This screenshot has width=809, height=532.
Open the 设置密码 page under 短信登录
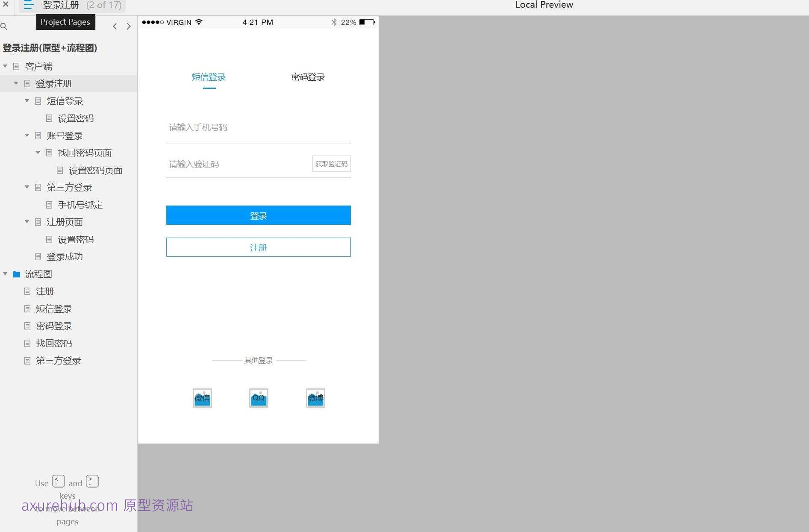pyautogui.click(x=76, y=118)
